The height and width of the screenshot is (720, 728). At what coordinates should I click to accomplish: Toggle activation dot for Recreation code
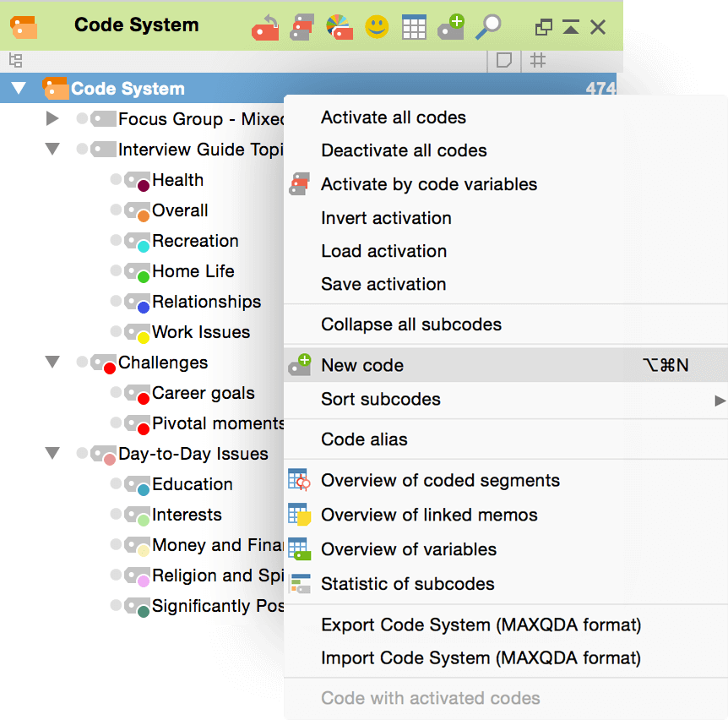[116, 240]
